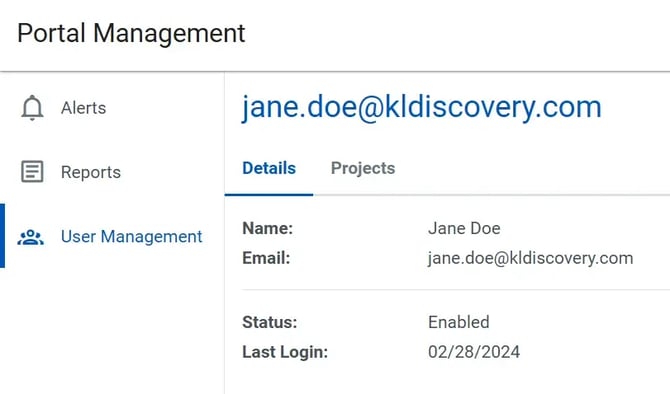670x394 pixels.
Task: Click the Last Login: field label
Action: pyautogui.click(x=285, y=352)
